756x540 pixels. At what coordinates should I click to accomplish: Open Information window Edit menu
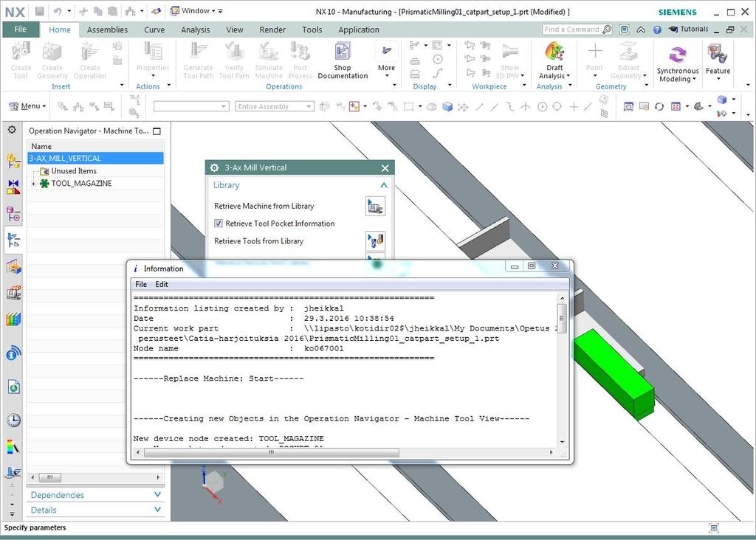coord(162,284)
